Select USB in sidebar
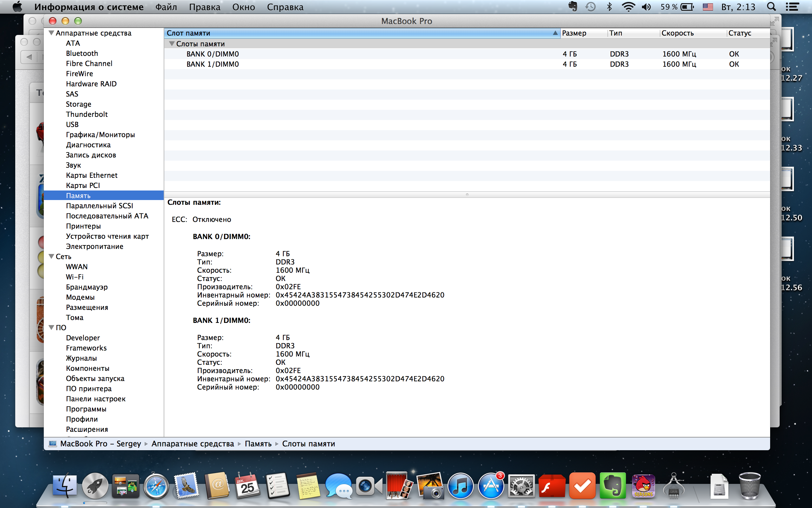Viewport: 812px width, 508px height. tap(72, 124)
